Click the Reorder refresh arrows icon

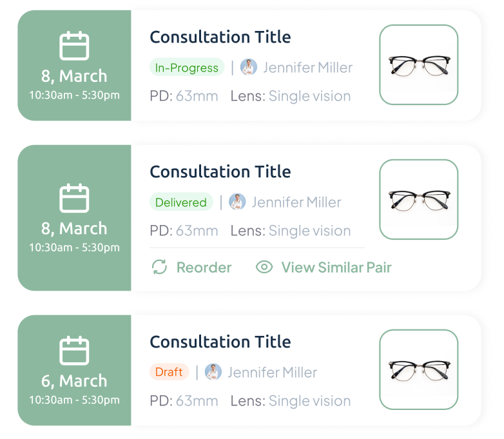[x=159, y=267]
